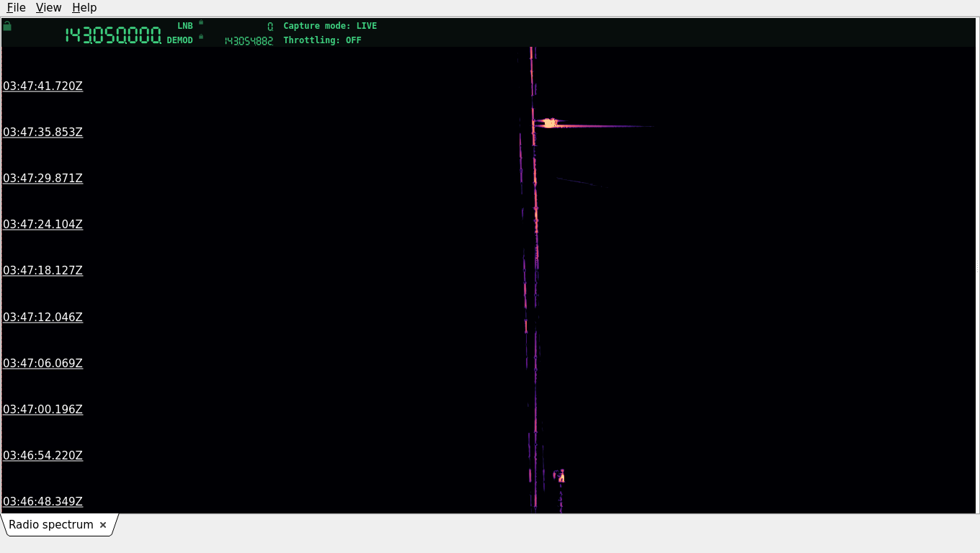This screenshot has width=980, height=553.
Task: Click timestamp 03:46:48.349Z
Action: pos(43,501)
